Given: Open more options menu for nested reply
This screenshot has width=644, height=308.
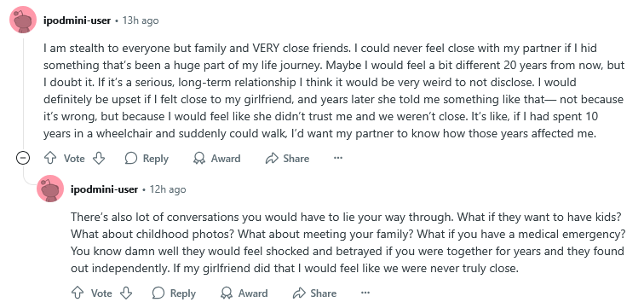Looking at the screenshot, I should [365, 293].
